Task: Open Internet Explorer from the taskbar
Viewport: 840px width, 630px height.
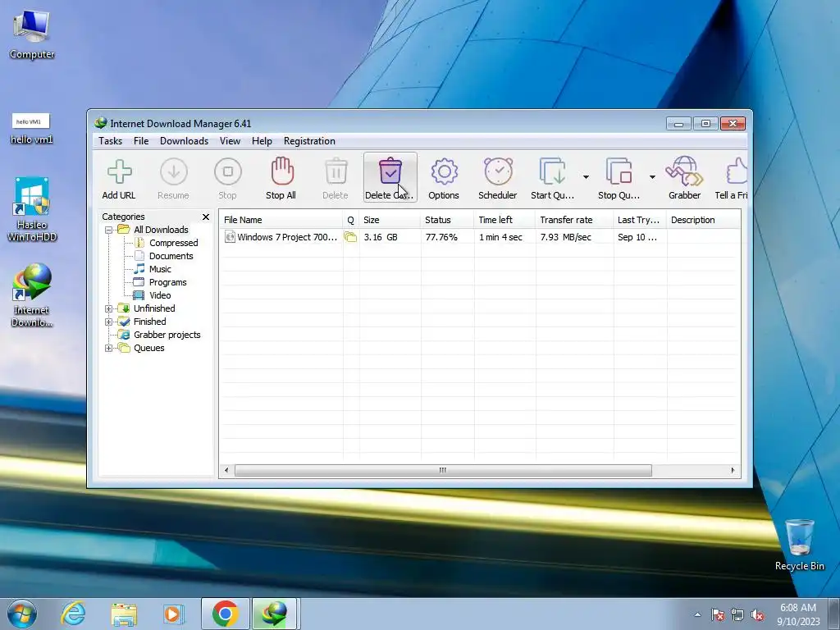Action: coord(73,614)
